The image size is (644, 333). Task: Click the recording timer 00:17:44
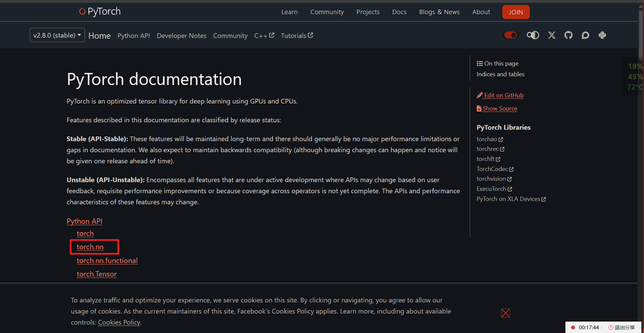click(589, 327)
